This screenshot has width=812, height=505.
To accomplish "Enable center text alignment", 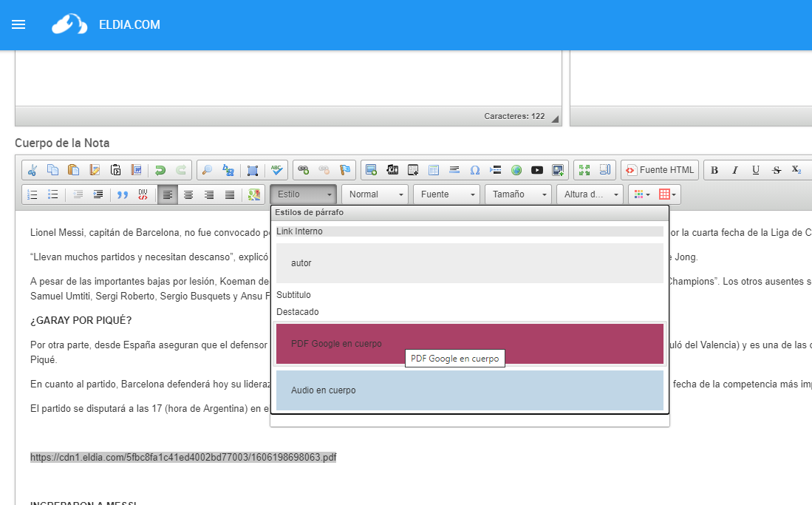I will coord(188,194).
